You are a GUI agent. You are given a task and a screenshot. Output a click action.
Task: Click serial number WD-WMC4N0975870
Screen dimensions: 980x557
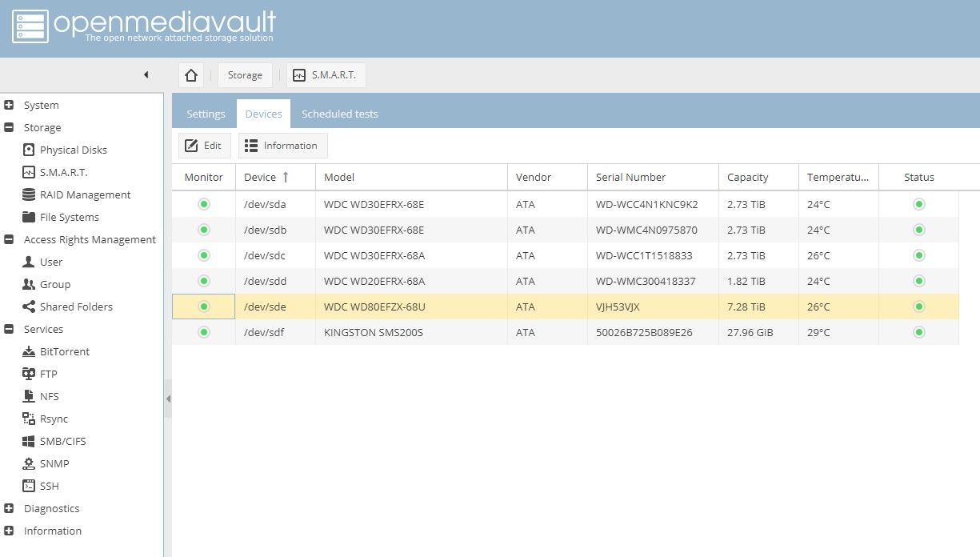tap(646, 230)
